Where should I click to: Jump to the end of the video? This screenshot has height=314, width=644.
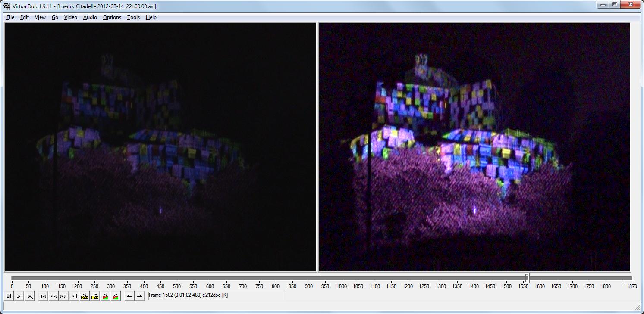(74, 296)
